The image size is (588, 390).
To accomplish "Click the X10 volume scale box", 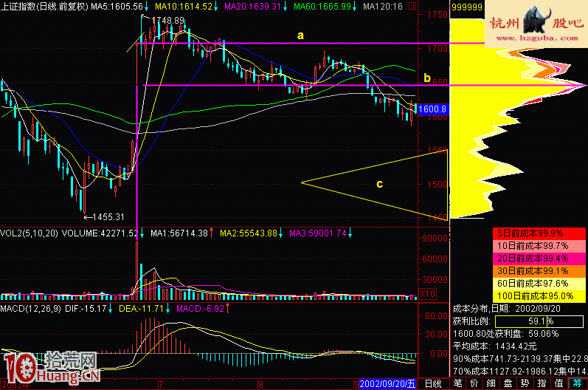I will [x=427, y=294].
